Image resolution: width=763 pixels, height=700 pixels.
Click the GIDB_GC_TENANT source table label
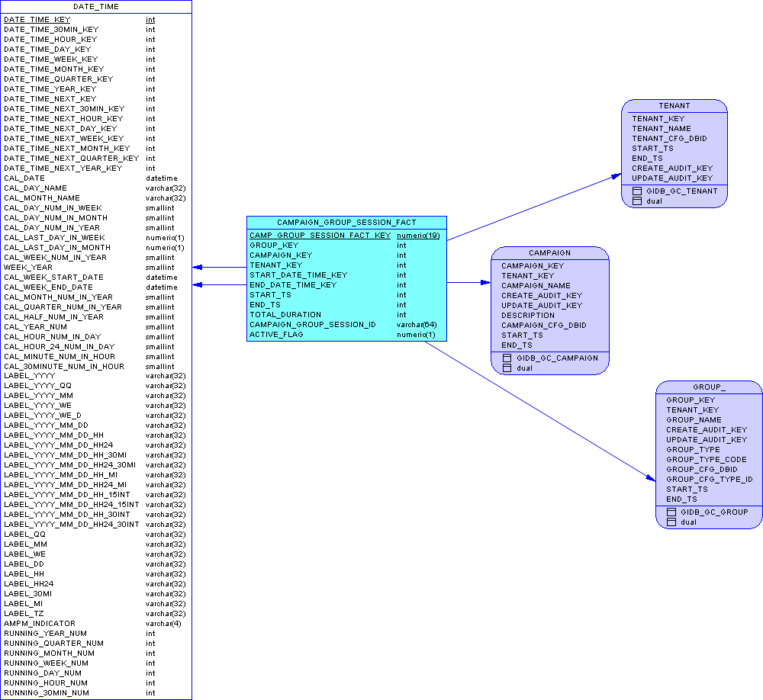tap(681, 191)
